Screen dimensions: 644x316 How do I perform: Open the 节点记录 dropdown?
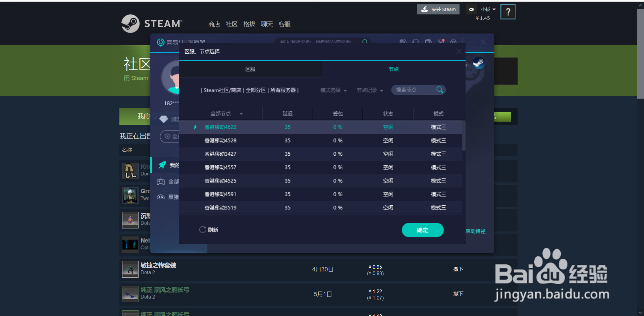370,90
